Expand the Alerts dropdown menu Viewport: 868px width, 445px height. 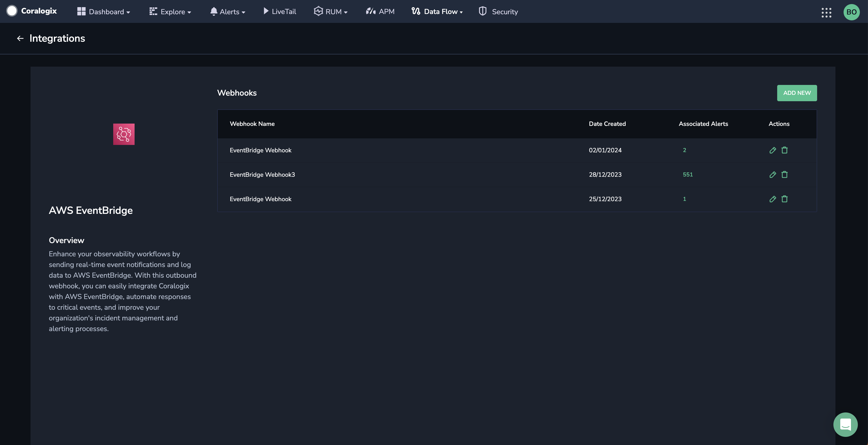243,12
